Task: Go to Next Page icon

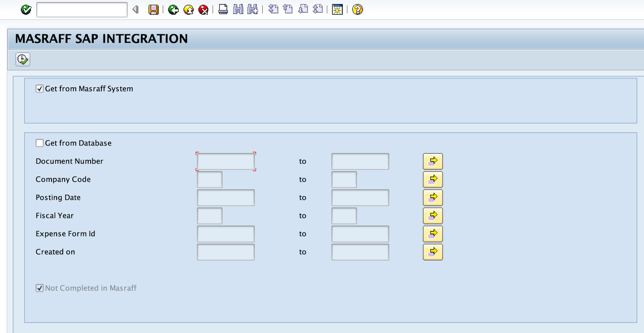Action: click(x=303, y=9)
